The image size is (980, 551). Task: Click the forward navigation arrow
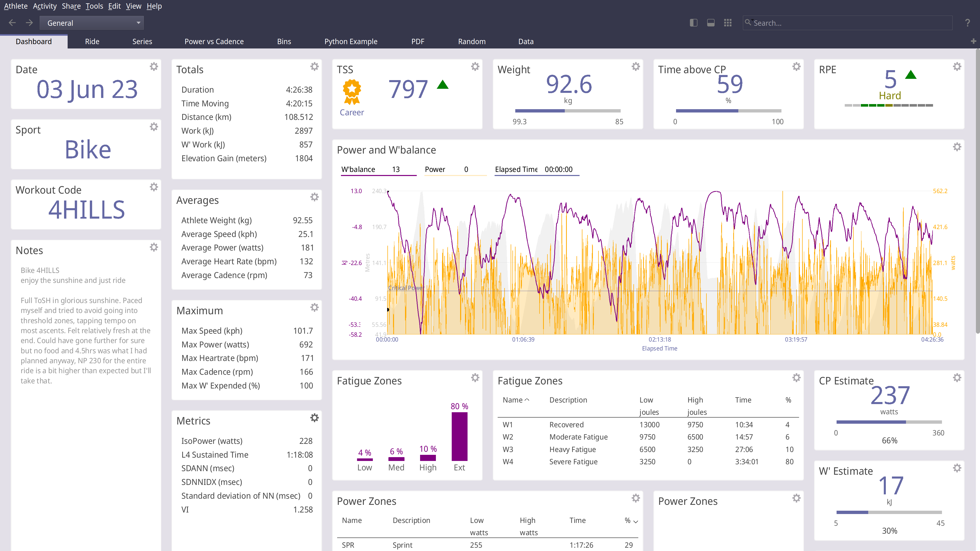pyautogui.click(x=29, y=23)
